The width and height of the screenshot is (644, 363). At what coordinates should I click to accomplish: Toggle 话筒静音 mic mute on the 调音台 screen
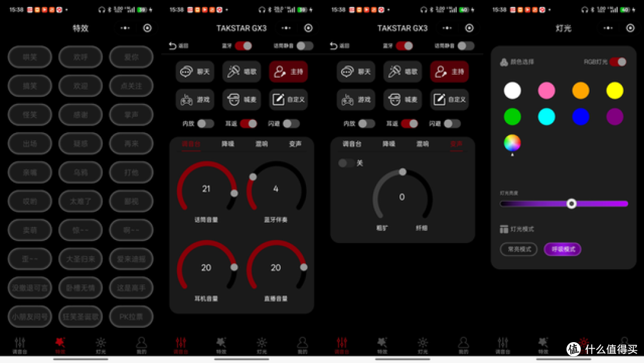coord(305,46)
